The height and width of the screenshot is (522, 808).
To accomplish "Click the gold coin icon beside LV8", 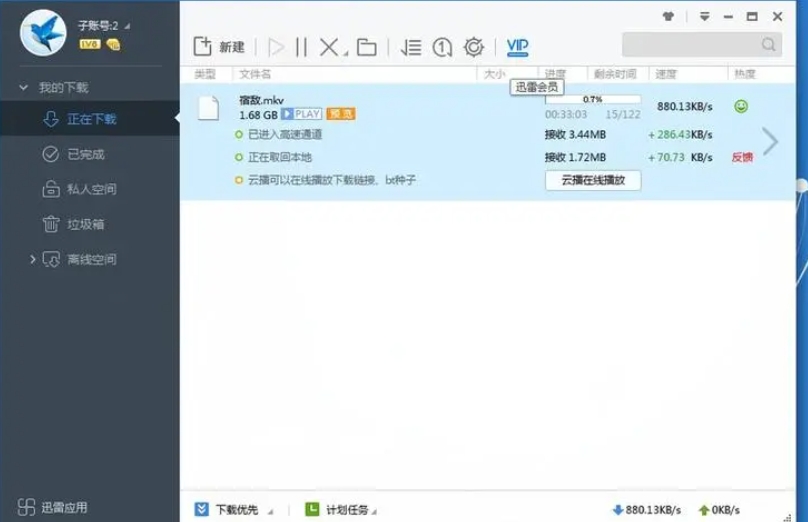I will click(113, 45).
